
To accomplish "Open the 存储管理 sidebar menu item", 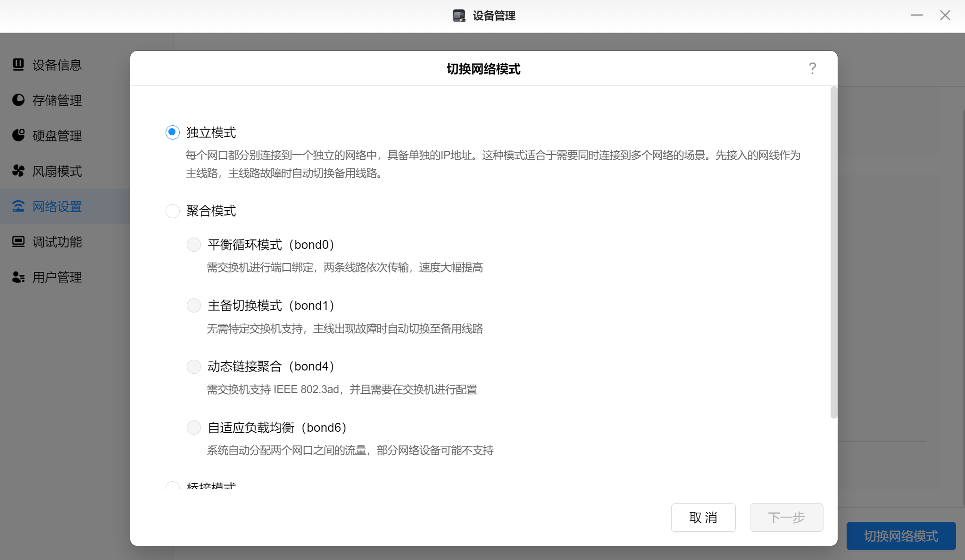I will pyautogui.click(x=57, y=100).
